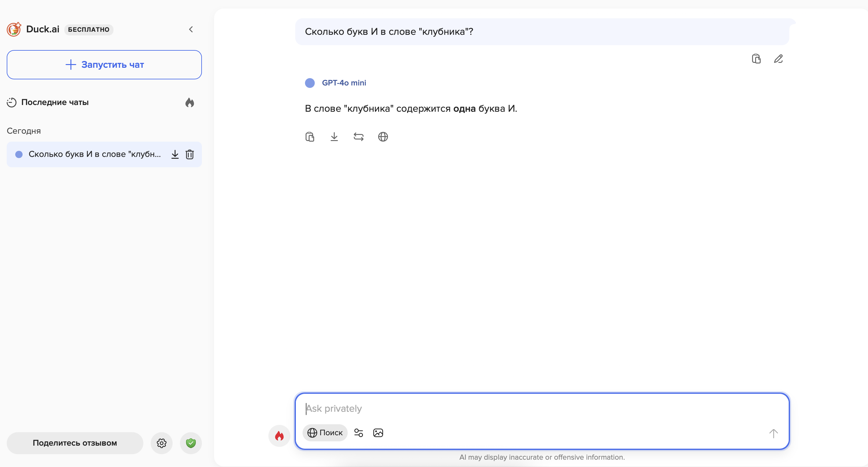Screen dimensions: 868x467
Task: Click Поделитесь отзывом feedback button
Action: tap(75, 443)
